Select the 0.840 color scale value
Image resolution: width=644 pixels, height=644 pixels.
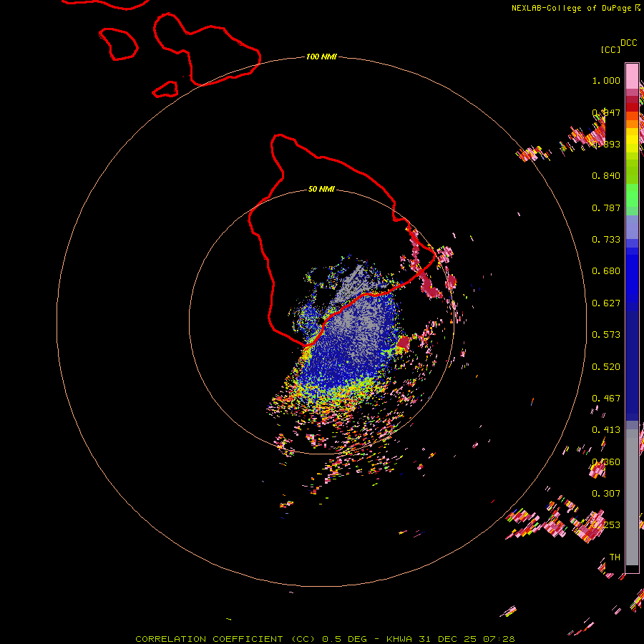606,176
